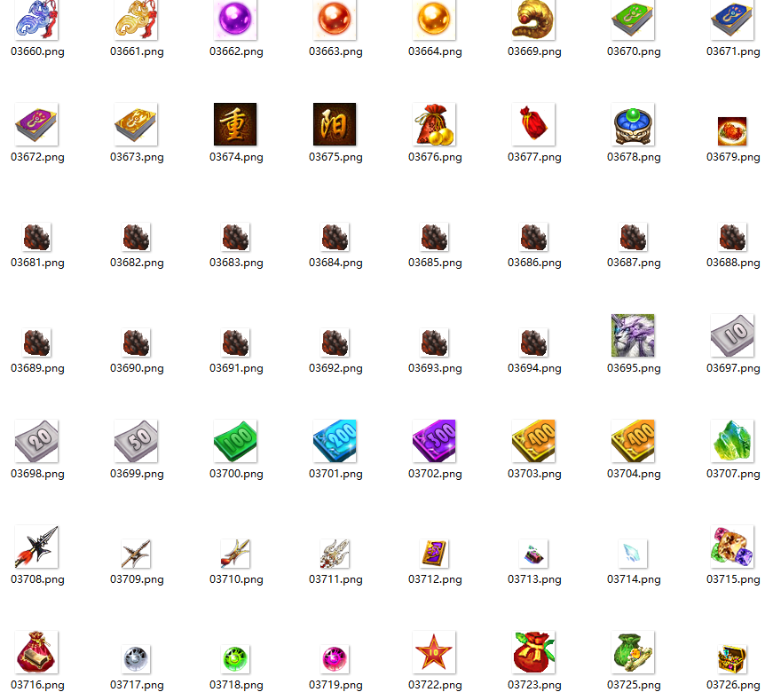Image resolution: width=765 pixels, height=700 pixels.
Task: Click the 阳 character tile 03675.png
Action: pyautogui.click(x=335, y=124)
